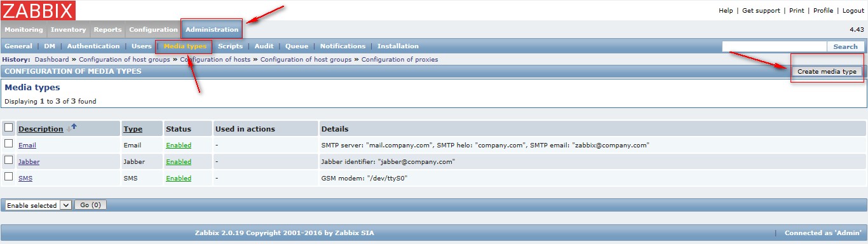Click the Search button
Image resolution: width=868 pixels, height=244 pixels.
click(x=845, y=46)
